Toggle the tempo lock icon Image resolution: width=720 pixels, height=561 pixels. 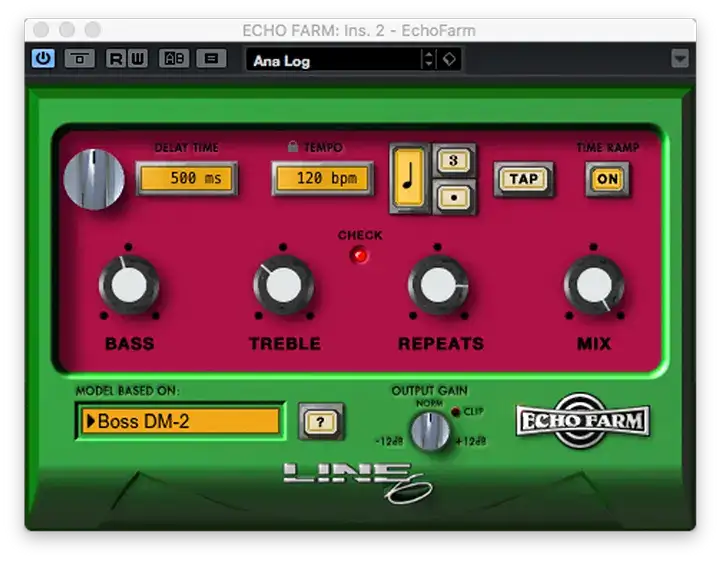coord(292,146)
